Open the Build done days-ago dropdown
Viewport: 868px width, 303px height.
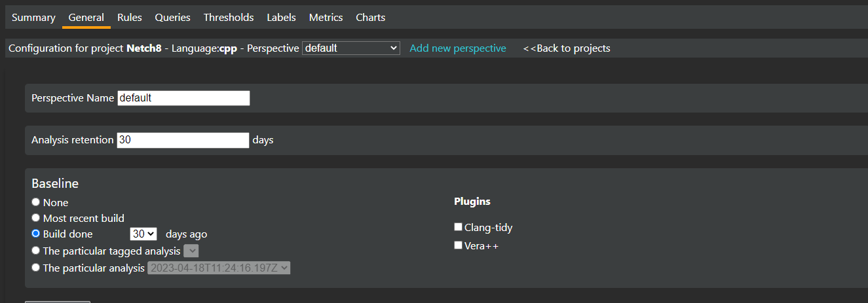click(x=143, y=234)
